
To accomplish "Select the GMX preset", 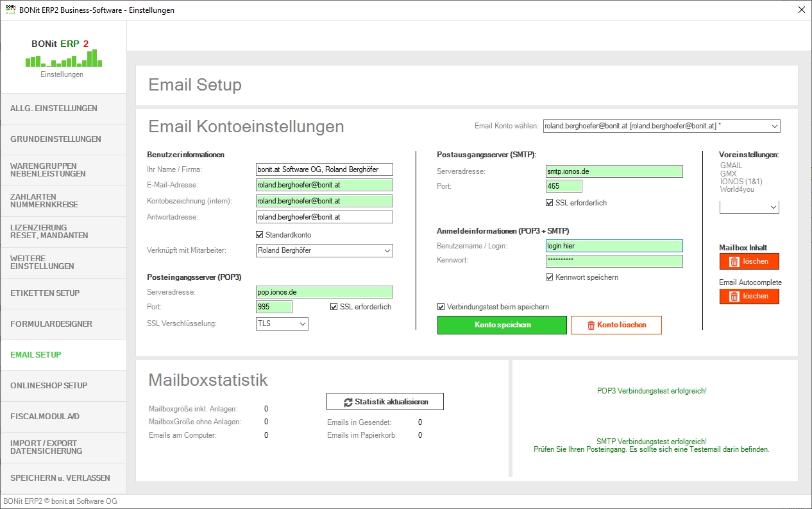I will 729,173.
